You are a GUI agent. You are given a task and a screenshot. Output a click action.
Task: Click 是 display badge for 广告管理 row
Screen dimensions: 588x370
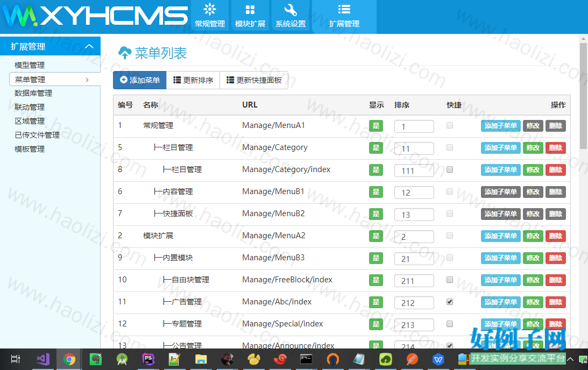point(376,302)
